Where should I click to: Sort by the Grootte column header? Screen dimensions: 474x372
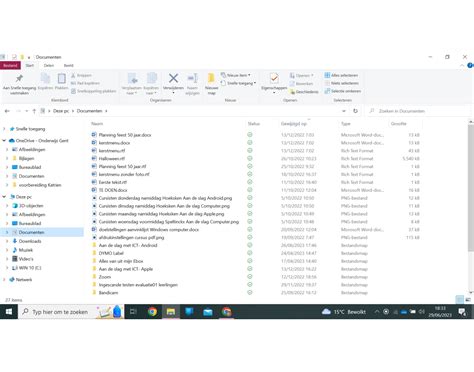[399, 124]
